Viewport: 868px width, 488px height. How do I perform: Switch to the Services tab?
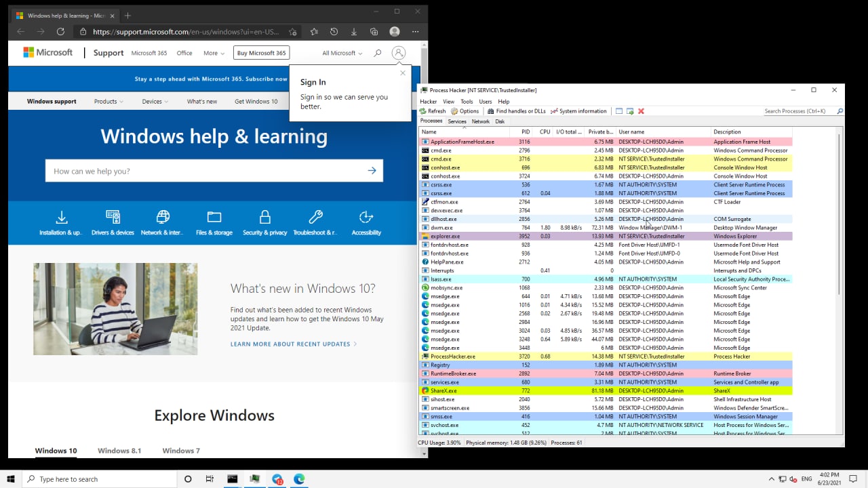pyautogui.click(x=457, y=121)
